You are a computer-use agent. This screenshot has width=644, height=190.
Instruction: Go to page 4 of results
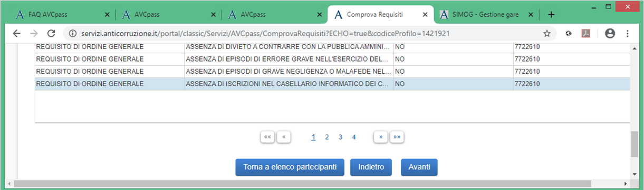pos(354,137)
